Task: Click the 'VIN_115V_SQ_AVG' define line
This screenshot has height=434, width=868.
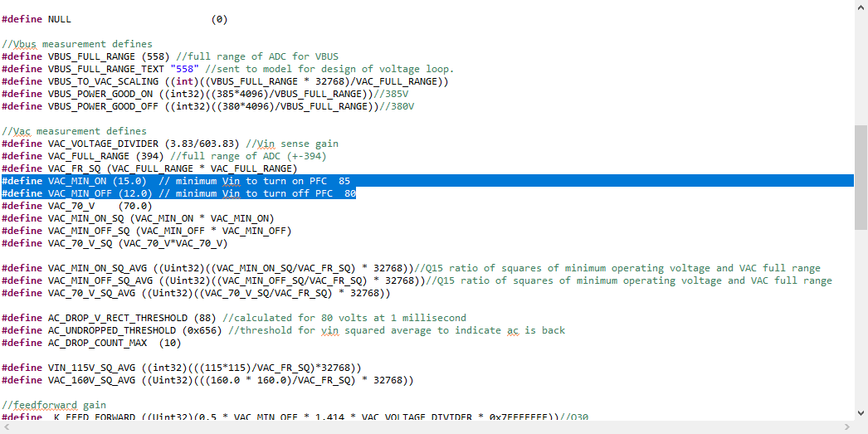Action: pyautogui.click(x=182, y=368)
